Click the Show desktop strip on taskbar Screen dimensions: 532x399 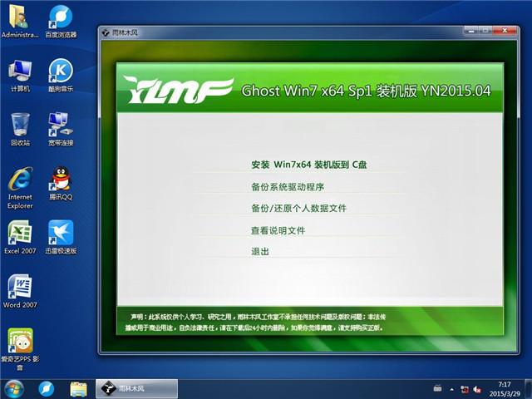(529, 389)
